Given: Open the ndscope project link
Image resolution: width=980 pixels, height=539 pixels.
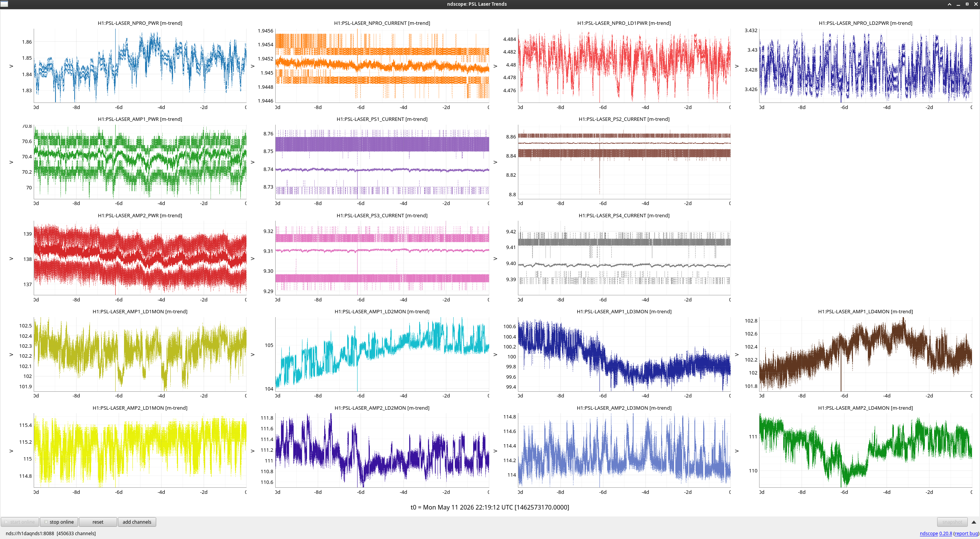Looking at the screenshot, I should [929, 533].
